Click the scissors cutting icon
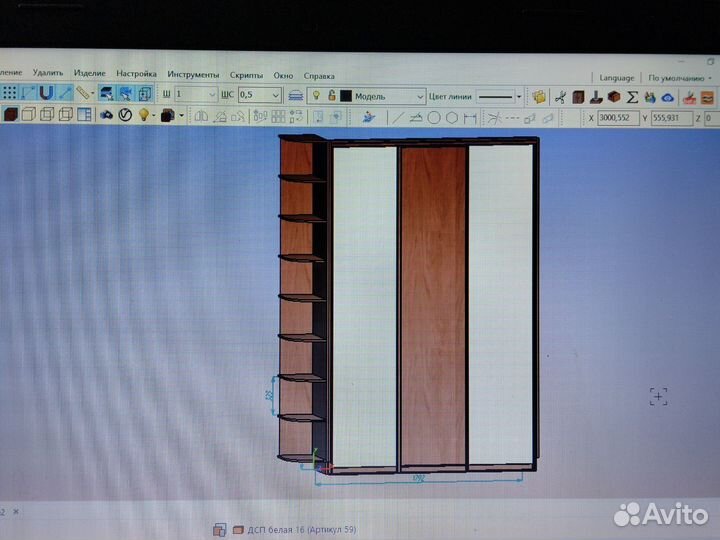The height and width of the screenshot is (540, 720). 560,97
